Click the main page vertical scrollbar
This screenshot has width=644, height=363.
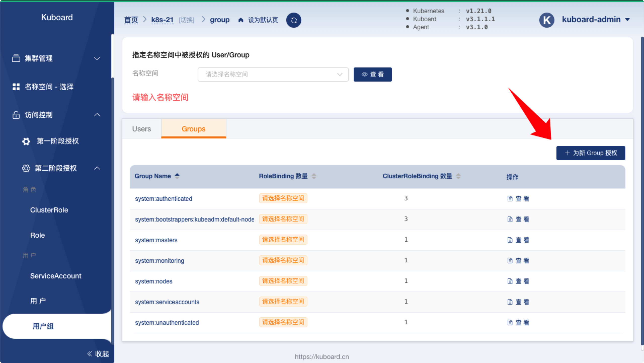(x=642, y=191)
